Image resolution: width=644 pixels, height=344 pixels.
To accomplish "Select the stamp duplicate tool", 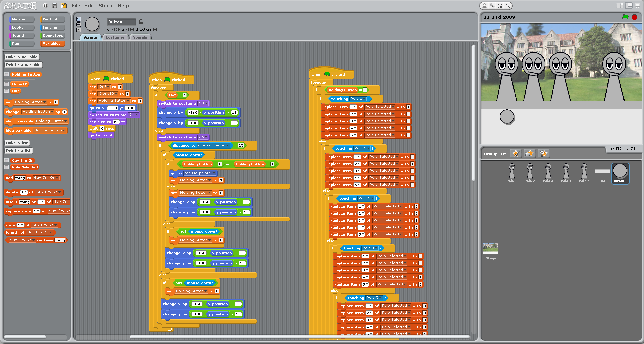I will 484,6.
